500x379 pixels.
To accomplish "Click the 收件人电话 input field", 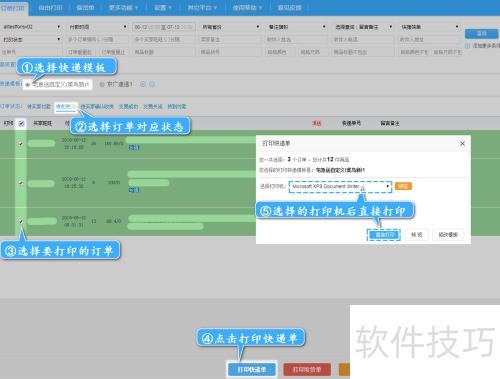I will (363, 39).
